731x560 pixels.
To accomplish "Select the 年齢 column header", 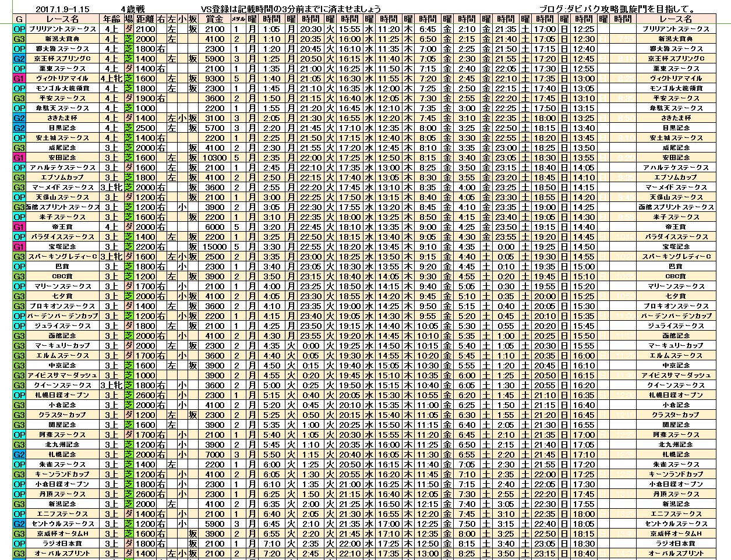I will (111, 19).
